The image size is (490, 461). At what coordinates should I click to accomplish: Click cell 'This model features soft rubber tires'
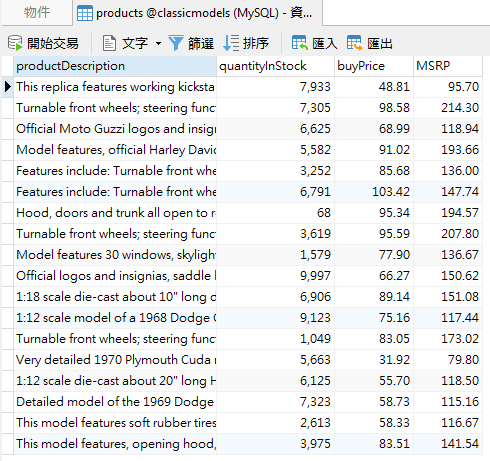pos(115,423)
